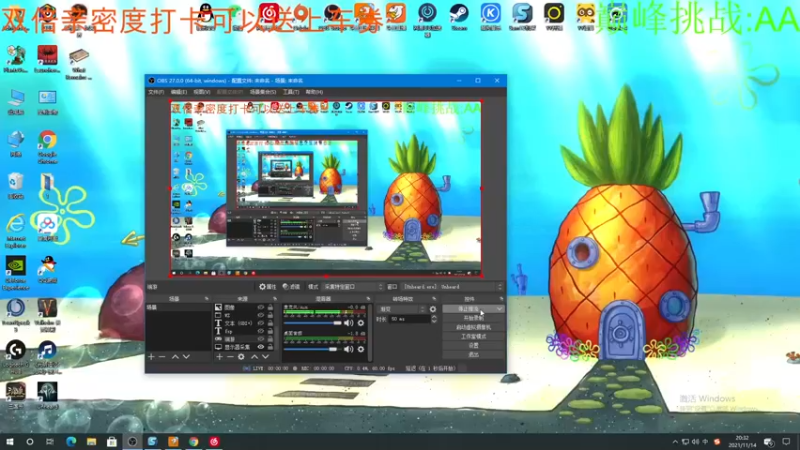Open Microsoft Edge from the taskbar
800x450 pixels.
pos(71,441)
